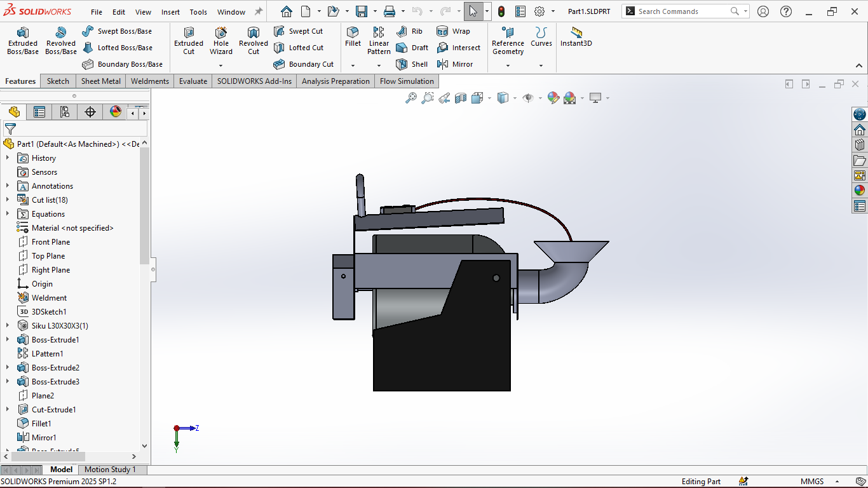Viewport: 868px width, 488px height.
Task: Create a Linear Pattern
Action: click(x=379, y=41)
